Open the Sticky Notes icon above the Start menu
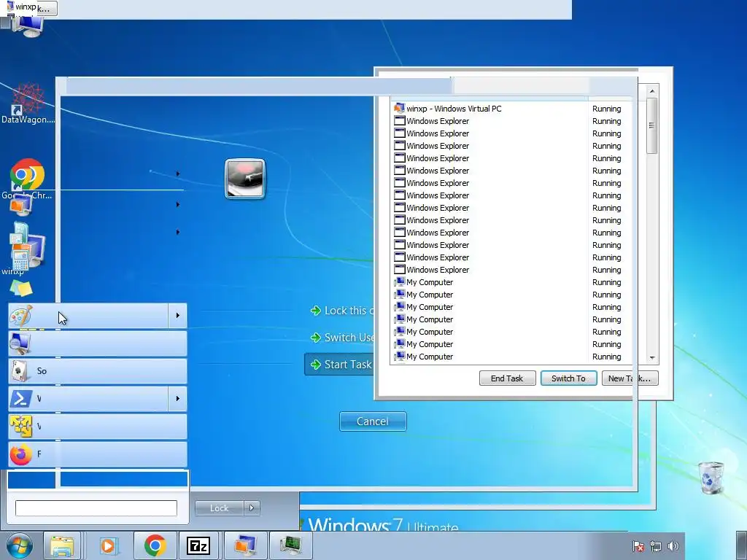Screen dimensions: 747x560 (x=21, y=289)
